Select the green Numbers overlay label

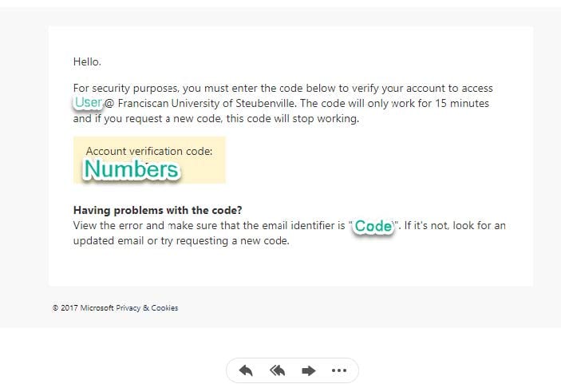pyautogui.click(x=131, y=169)
